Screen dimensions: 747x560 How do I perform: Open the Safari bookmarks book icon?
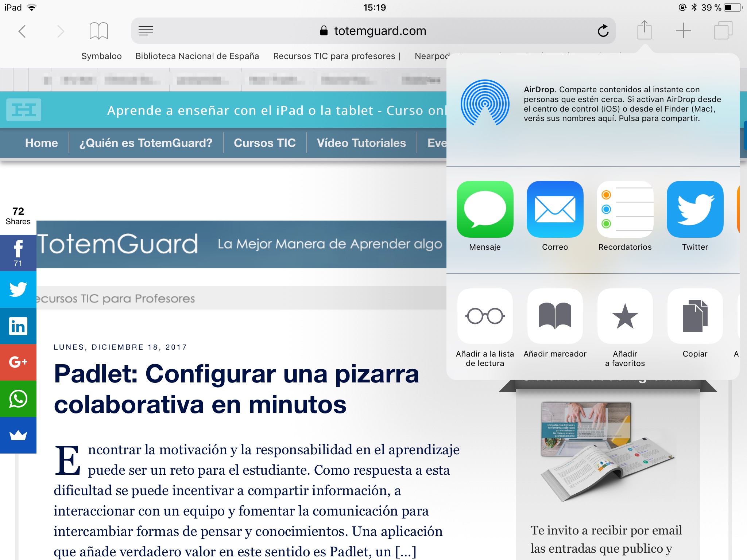(x=99, y=31)
